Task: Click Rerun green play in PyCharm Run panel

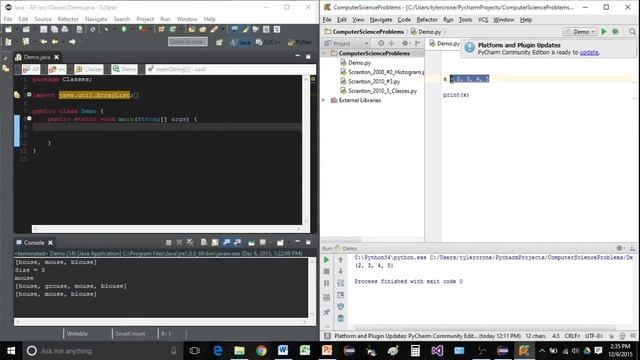Action: (x=327, y=260)
